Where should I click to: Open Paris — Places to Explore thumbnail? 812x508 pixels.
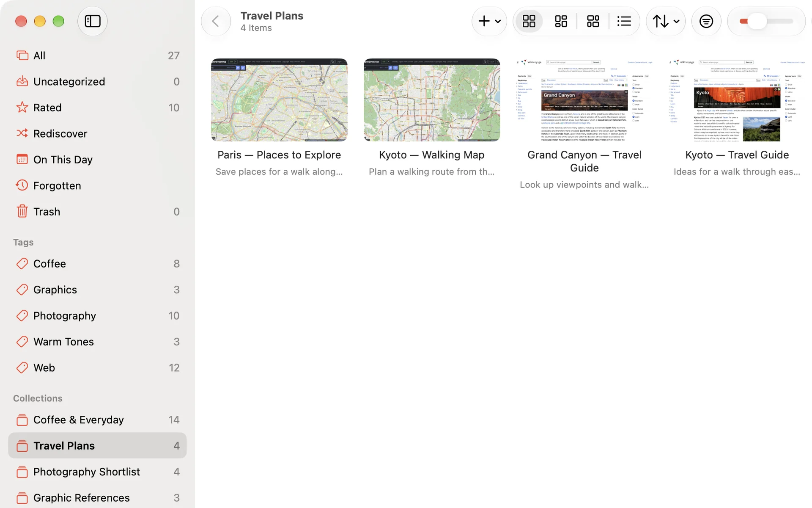[279, 100]
